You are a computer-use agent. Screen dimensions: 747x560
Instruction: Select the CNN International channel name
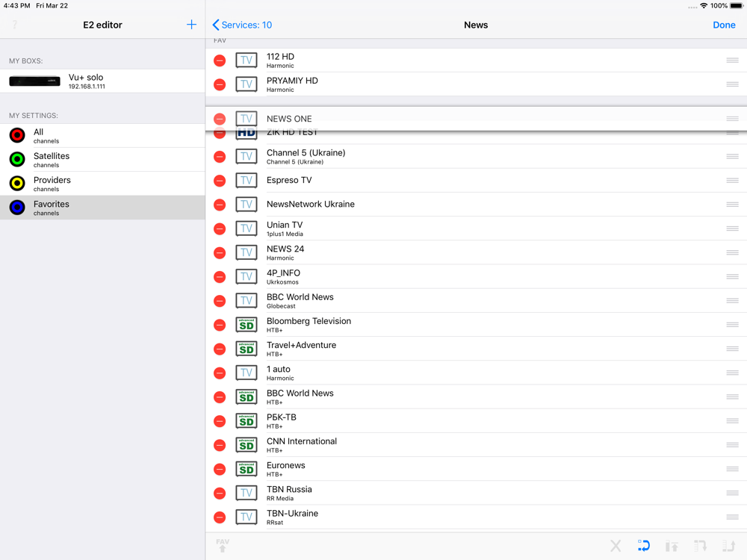coord(302,441)
